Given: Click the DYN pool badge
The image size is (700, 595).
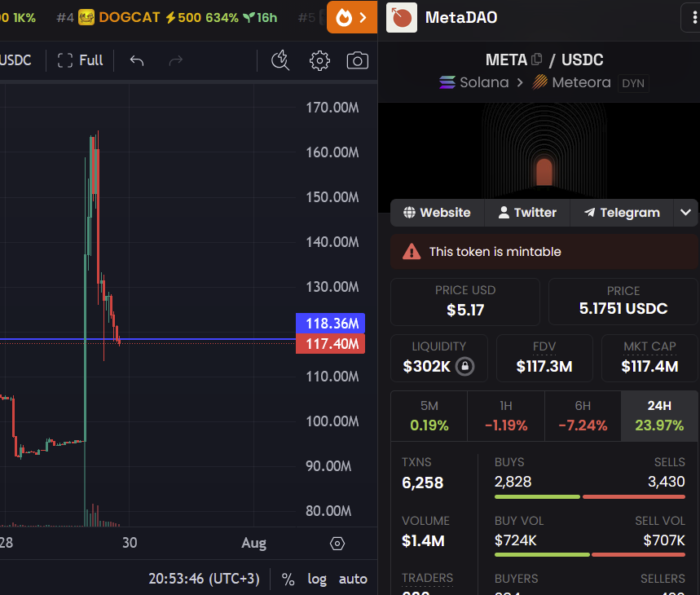Looking at the screenshot, I should 633,83.
